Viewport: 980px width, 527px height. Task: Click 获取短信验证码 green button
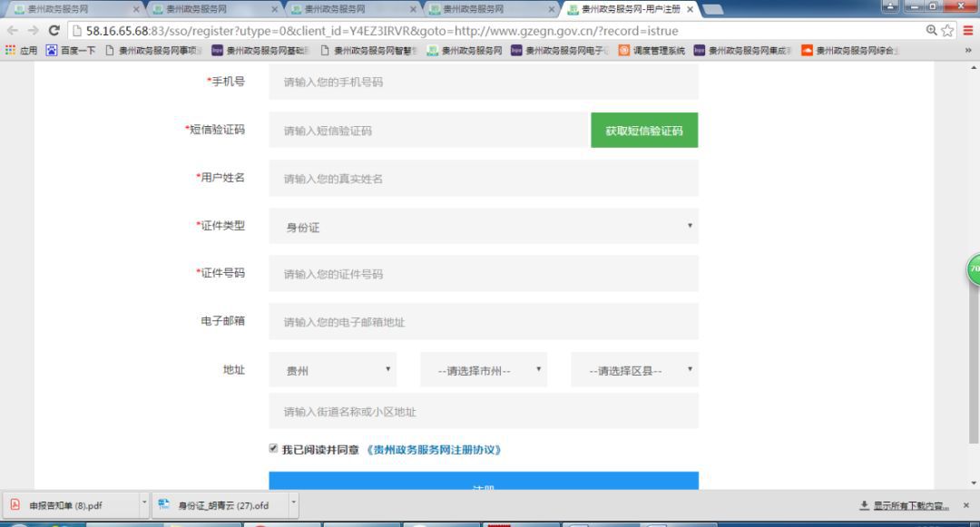[x=644, y=130]
